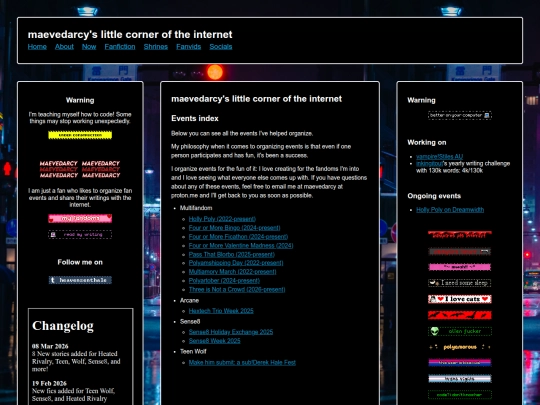The image size is (540, 405).
Task: Click the left MAEVEDARCY stacked logo image
Action: click(x=59, y=169)
